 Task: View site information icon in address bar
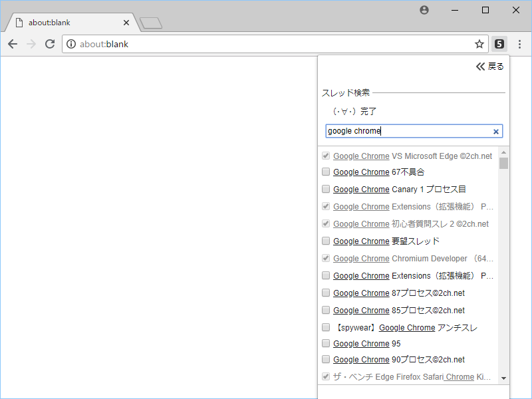click(71, 44)
